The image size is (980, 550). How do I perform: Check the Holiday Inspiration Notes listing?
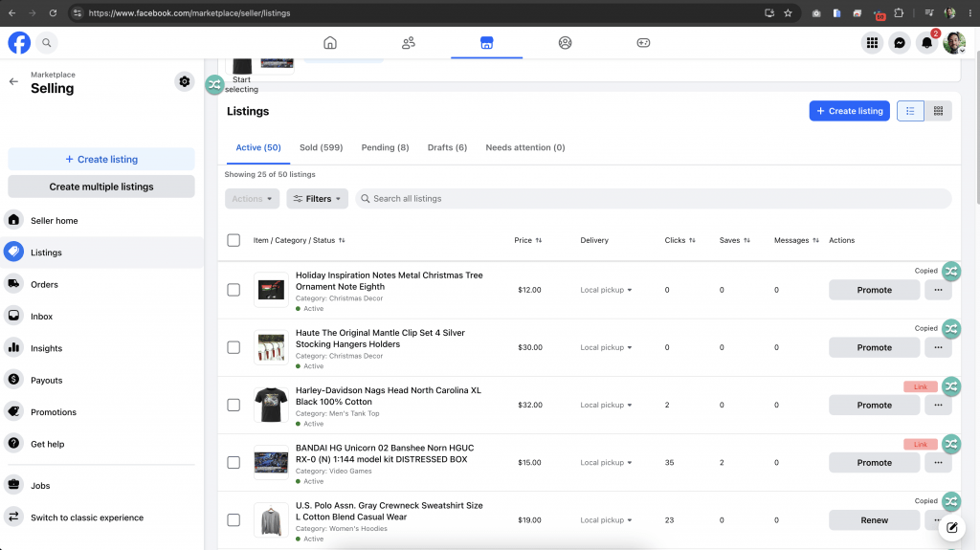pyautogui.click(x=234, y=290)
